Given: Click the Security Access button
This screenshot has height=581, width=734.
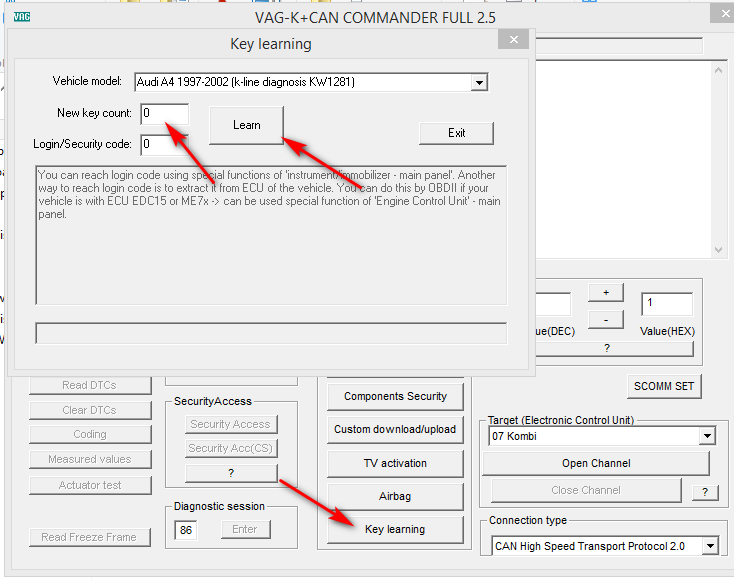Looking at the screenshot, I should (x=231, y=424).
